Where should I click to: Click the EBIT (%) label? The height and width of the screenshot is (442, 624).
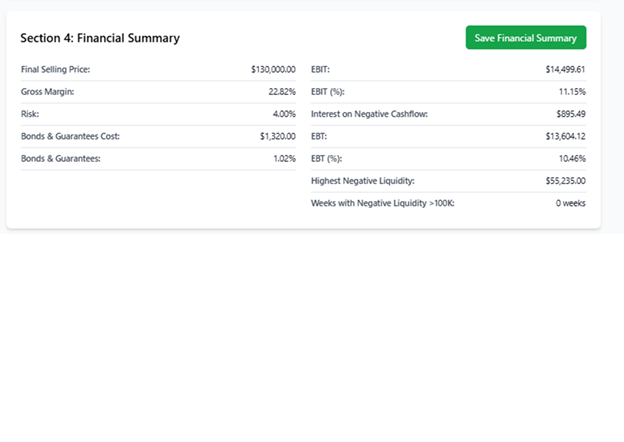pos(328,92)
